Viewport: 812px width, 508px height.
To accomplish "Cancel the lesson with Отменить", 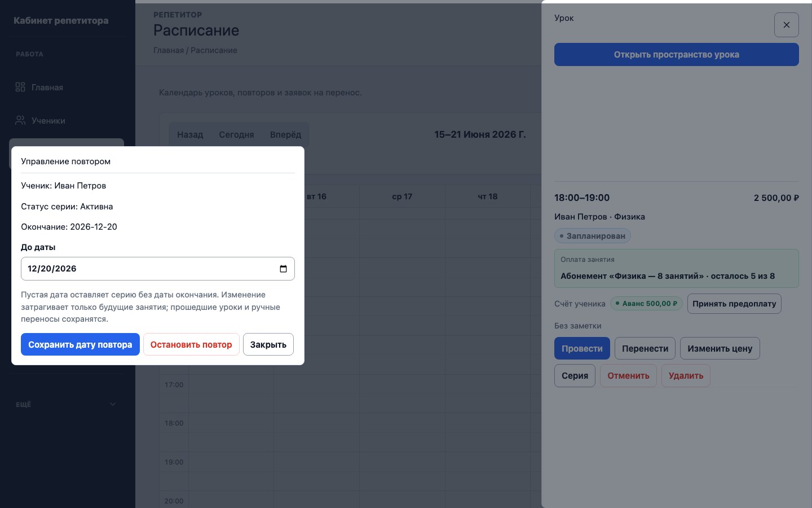I will (x=628, y=375).
